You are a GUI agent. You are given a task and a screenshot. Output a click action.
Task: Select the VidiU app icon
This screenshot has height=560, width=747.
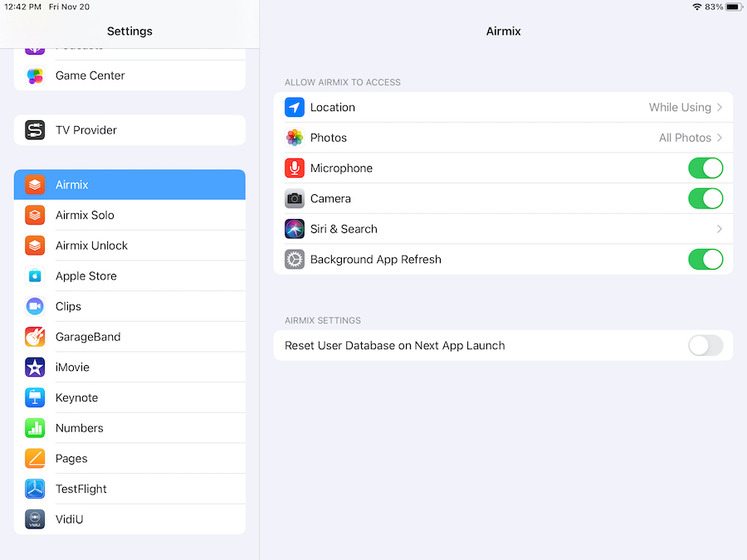pos(35,519)
